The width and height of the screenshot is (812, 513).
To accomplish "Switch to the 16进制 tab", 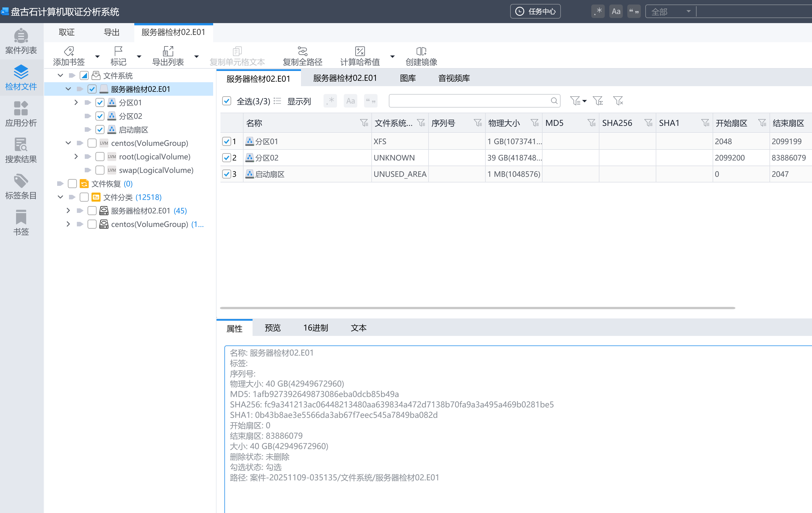I will pos(315,327).
